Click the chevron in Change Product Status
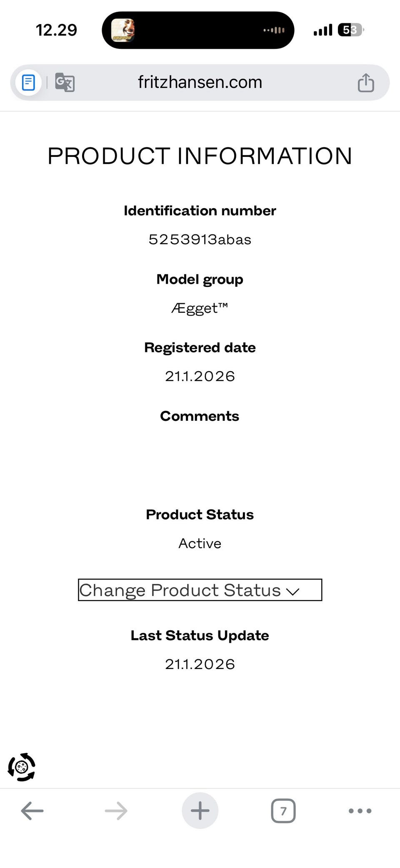 click(293, 591)
